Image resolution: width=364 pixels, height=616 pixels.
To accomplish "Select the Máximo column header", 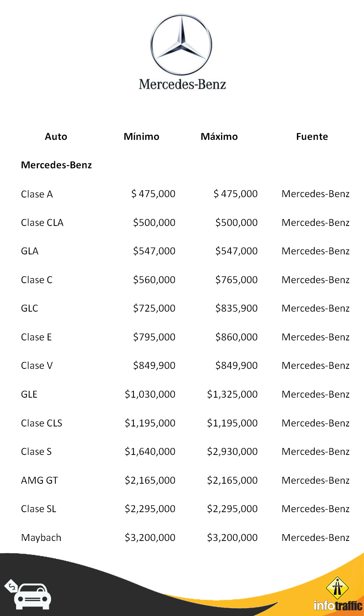I will 219,136.
